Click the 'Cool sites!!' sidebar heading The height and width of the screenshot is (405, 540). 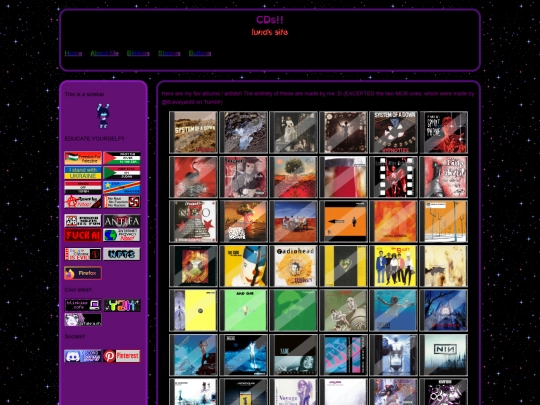[78, 290]
